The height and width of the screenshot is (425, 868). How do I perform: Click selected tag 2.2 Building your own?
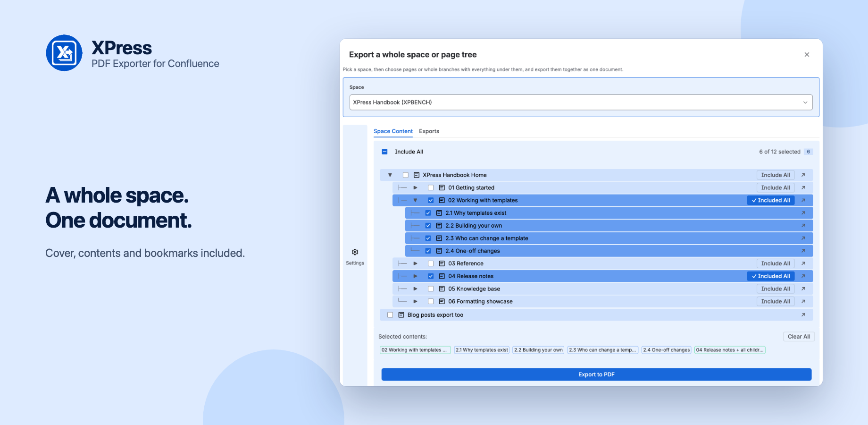tap(538, 350)
